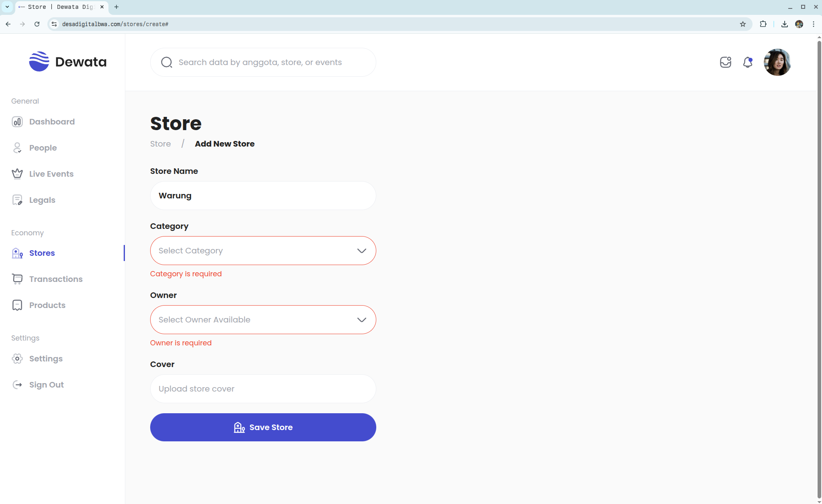This screenshot has height=504, width=822.
Task: Click the Live Events crown icon
Action: click(x=17, y=174)
